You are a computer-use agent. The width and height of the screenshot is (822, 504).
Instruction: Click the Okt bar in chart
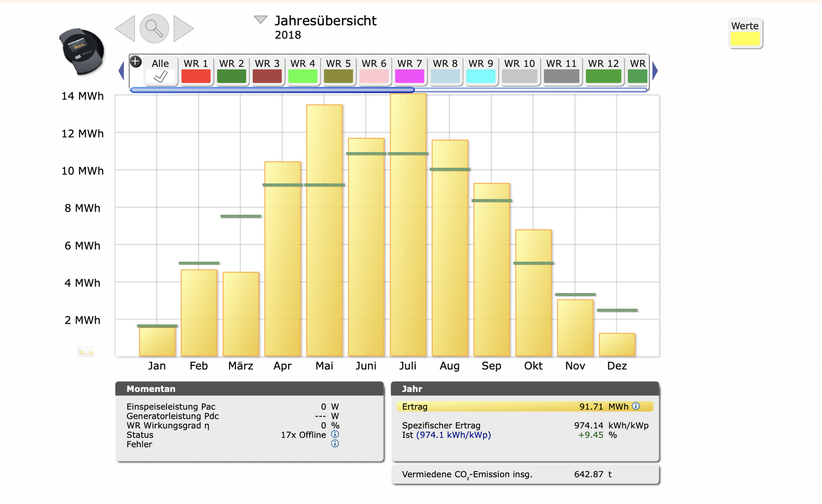pyautogui.click(x=533, y=293)
